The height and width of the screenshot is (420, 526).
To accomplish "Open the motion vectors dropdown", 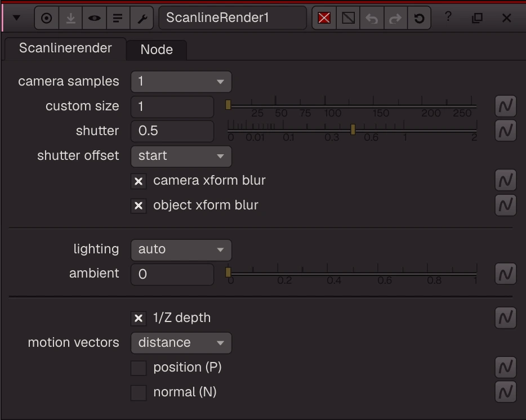I will click(181, 343).
